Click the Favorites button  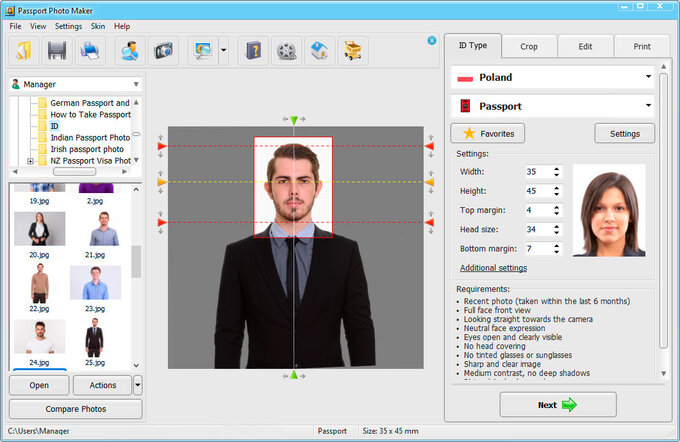487,134
